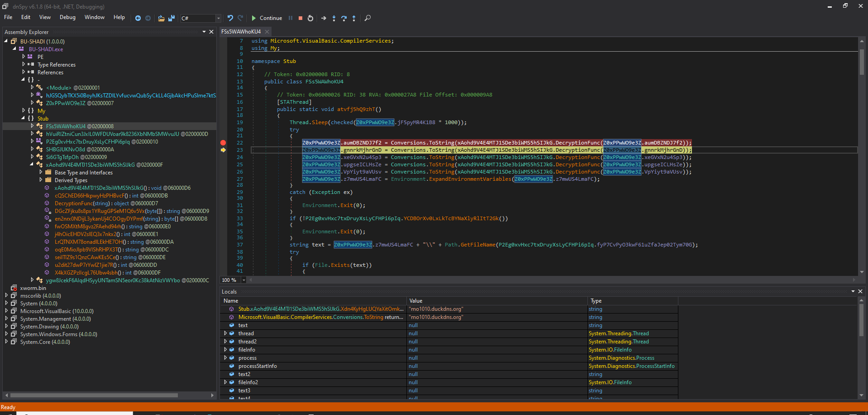Screen dimensions: 868x415
Task: Open the Debug menu
Action: pos(67,17)
